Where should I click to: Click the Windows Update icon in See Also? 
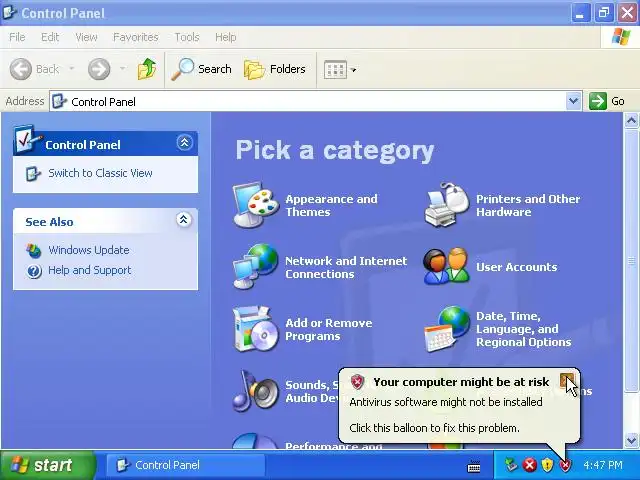coord(33,250)
